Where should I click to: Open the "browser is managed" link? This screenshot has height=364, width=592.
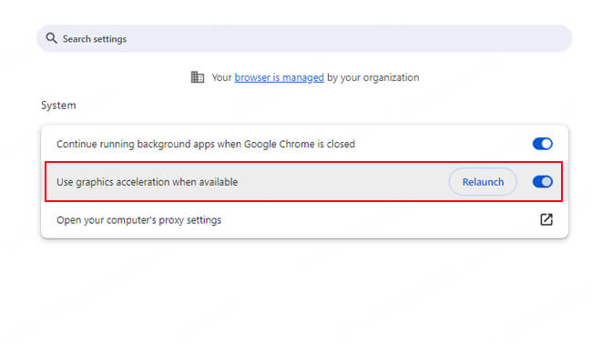pos(279,77)
